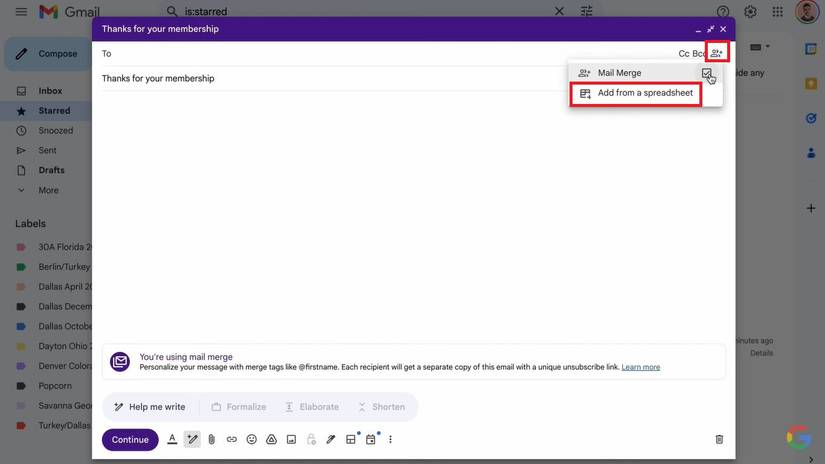Open the Learn more link

click(x=640, y=368)
